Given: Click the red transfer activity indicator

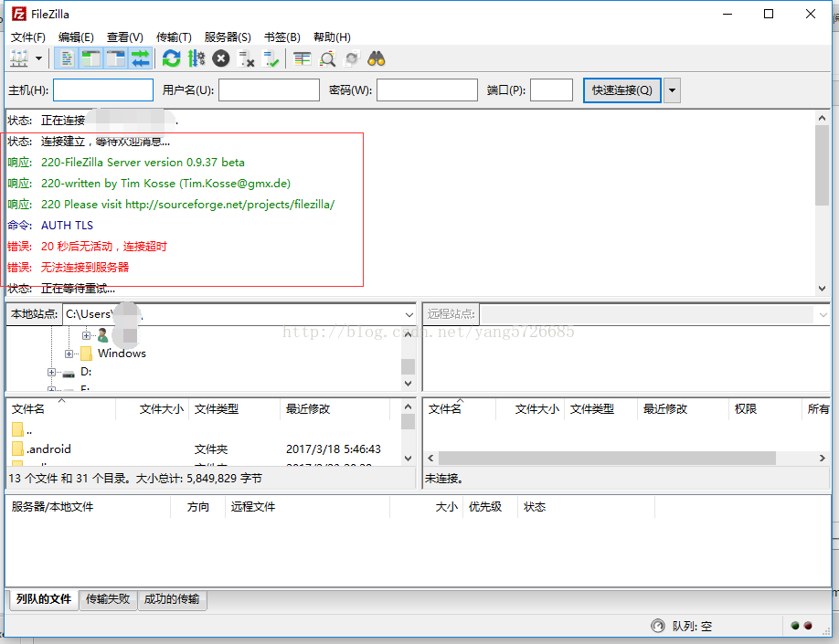Looking at the screenshot, I should point(808,626).
